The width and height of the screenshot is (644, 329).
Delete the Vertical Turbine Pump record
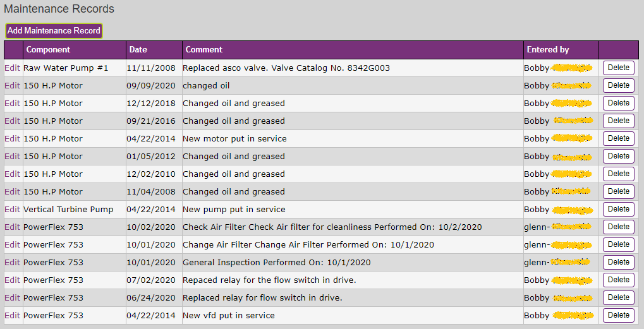tap(619, 209)
